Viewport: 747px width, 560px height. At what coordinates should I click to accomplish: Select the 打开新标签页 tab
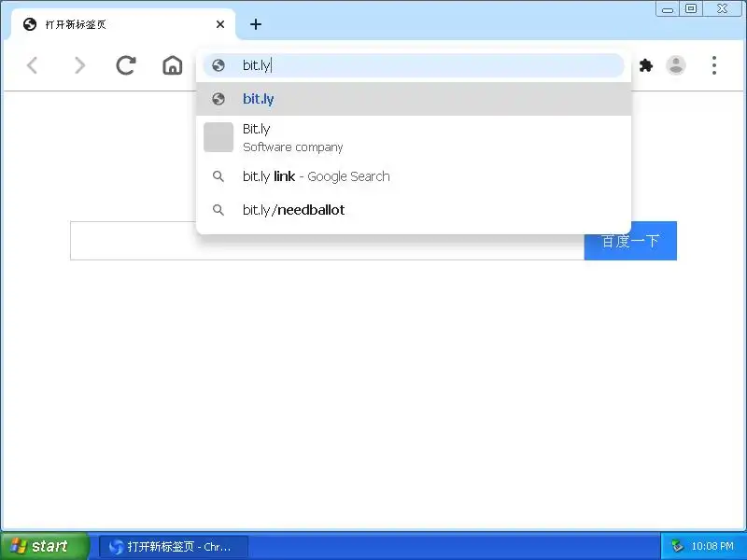point(123,24)
